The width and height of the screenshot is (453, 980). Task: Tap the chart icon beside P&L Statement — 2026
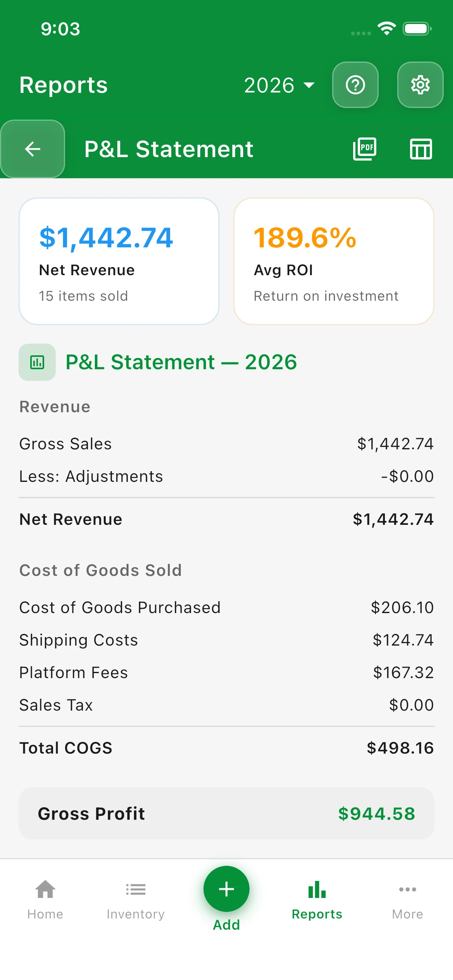pyautogui.click(x=37, y=362)
